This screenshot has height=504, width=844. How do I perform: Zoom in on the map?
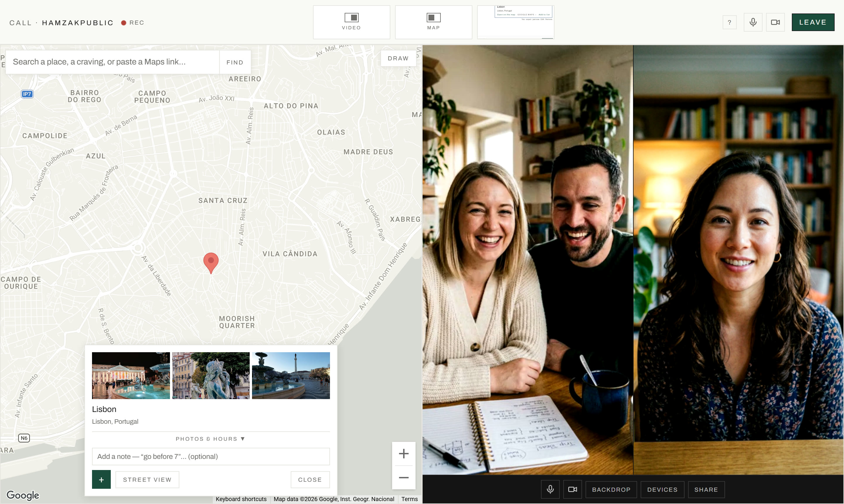click(404, 453)
